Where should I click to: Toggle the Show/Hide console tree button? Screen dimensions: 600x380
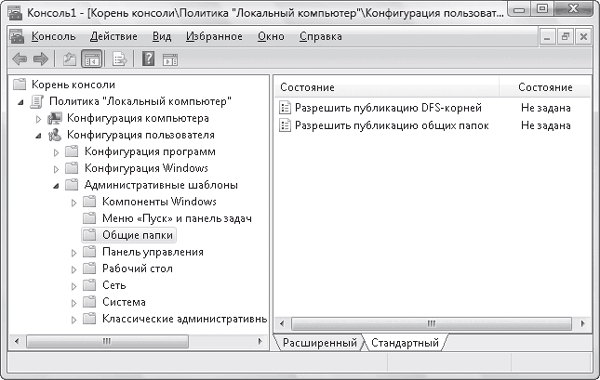[x=92, y=59]
